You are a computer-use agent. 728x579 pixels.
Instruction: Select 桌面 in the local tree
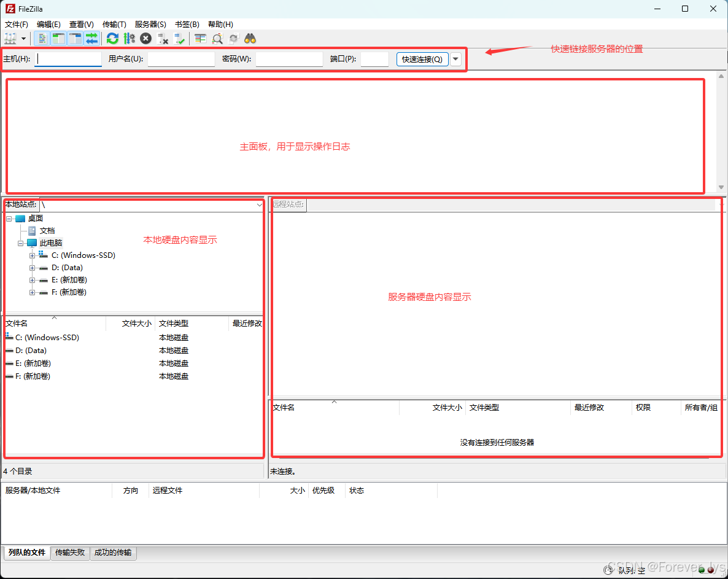pos(35,218)
